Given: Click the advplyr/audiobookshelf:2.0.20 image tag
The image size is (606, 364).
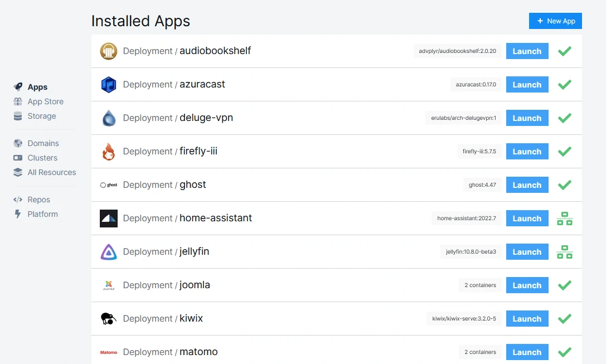Looking at the screenshot, I should [457, 51].
